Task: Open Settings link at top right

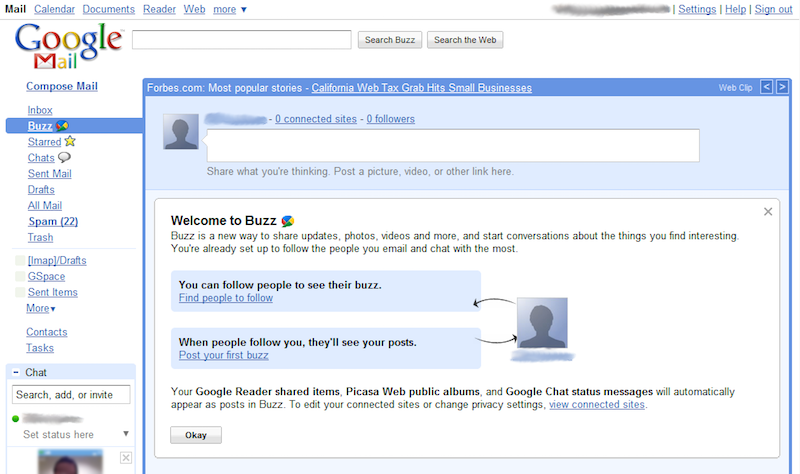Action: point(697,9)
